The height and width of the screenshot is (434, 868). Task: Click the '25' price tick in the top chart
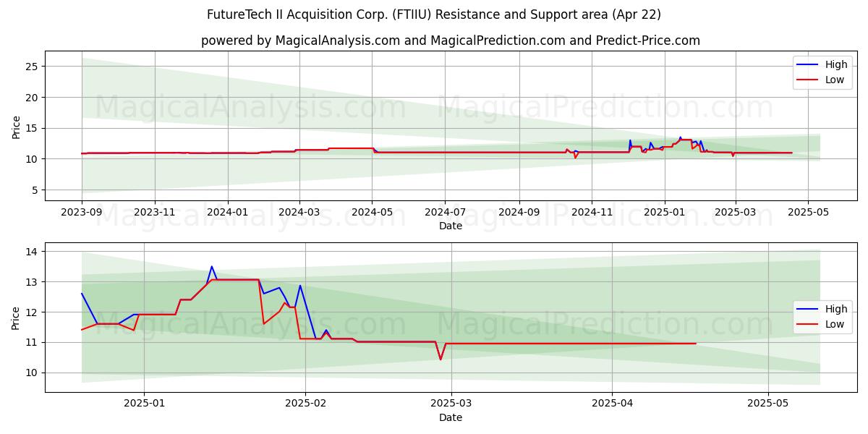[33, 67]
